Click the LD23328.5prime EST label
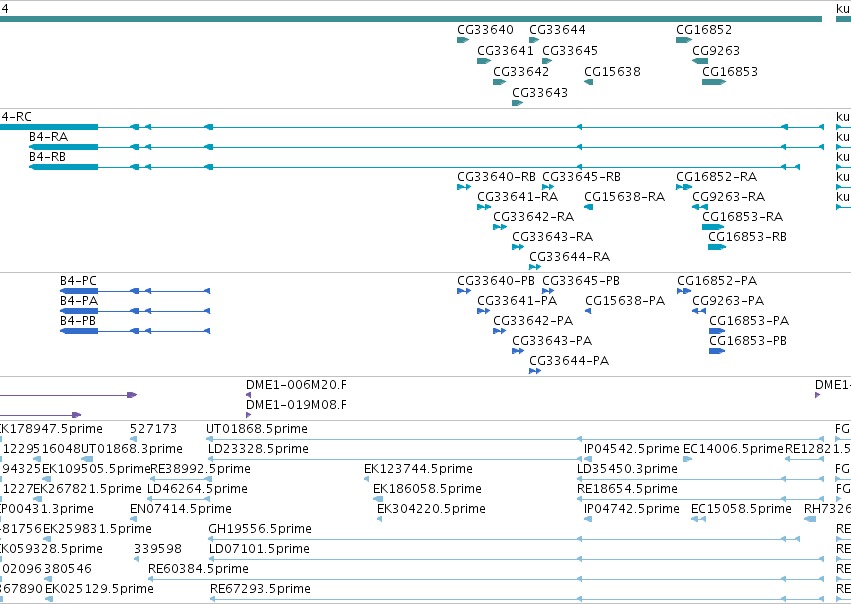851x604 pixels. [258, 449]
